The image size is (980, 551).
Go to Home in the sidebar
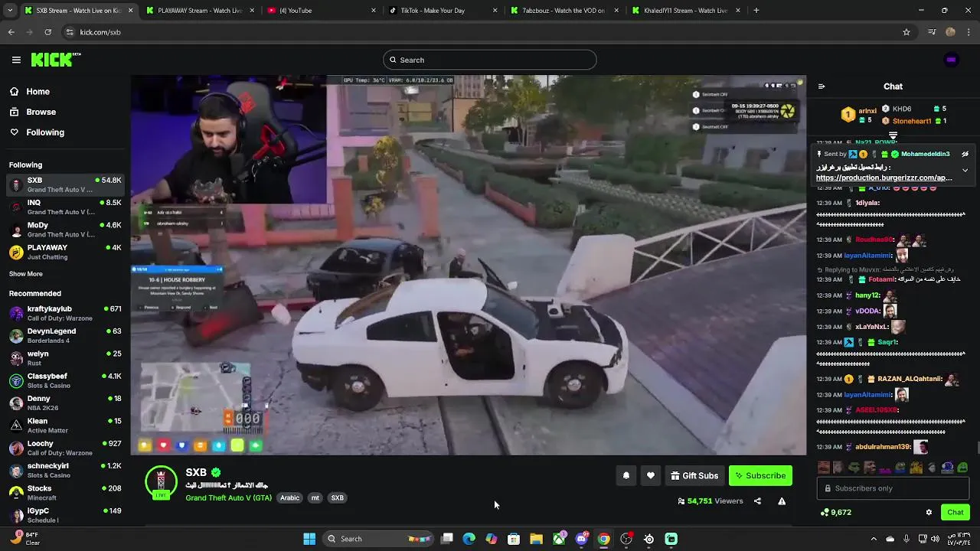tap(38, 91)
